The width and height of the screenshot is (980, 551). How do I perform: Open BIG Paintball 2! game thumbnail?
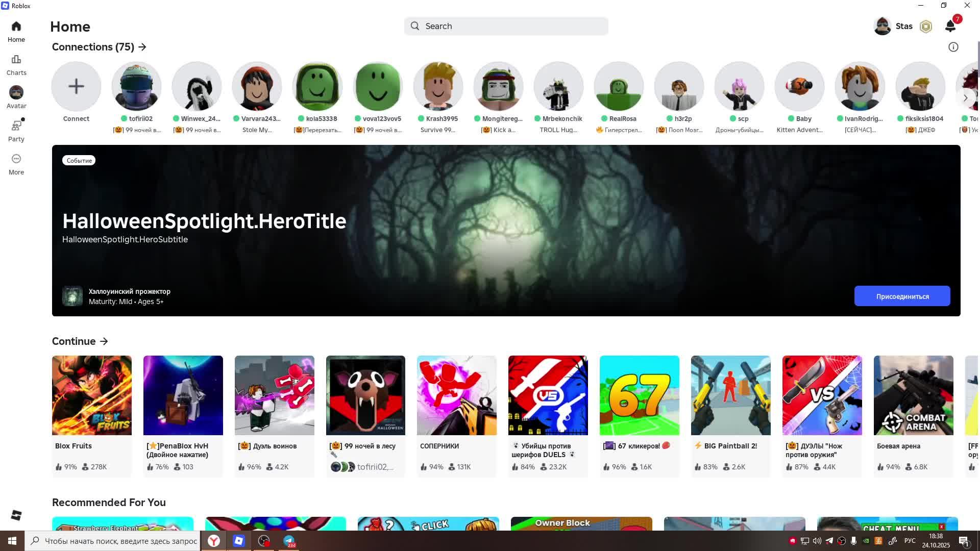point(730,395)
